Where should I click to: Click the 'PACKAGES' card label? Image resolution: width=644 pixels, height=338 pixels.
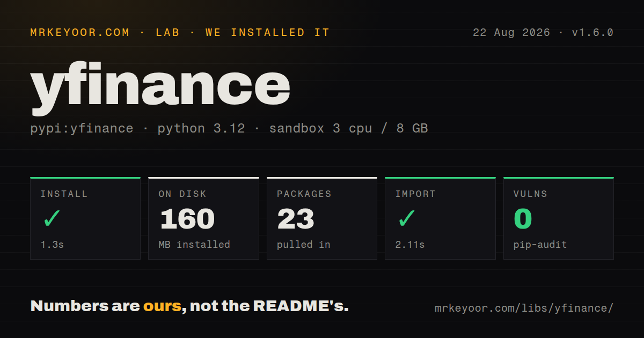click(304, 194)
